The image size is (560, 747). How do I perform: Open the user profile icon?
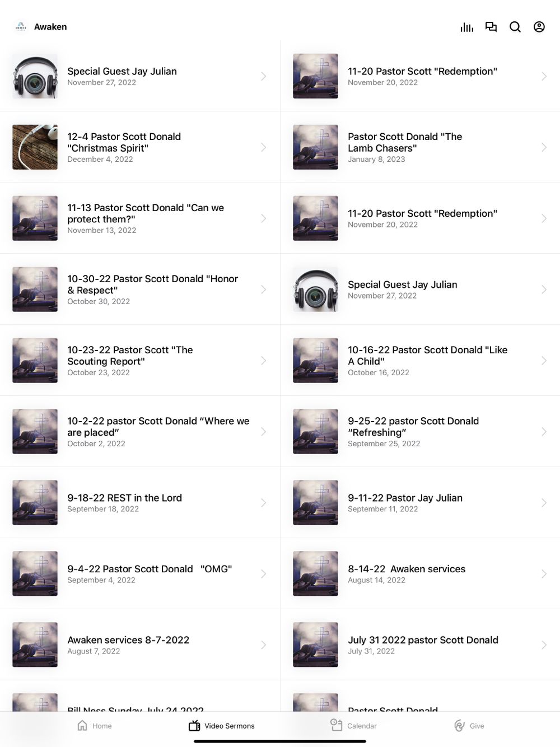539,27
